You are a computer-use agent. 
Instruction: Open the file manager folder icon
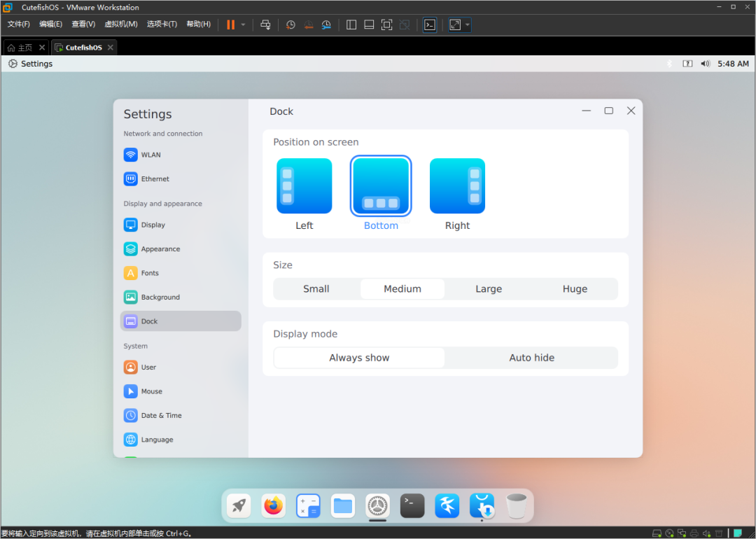point(343,505)
